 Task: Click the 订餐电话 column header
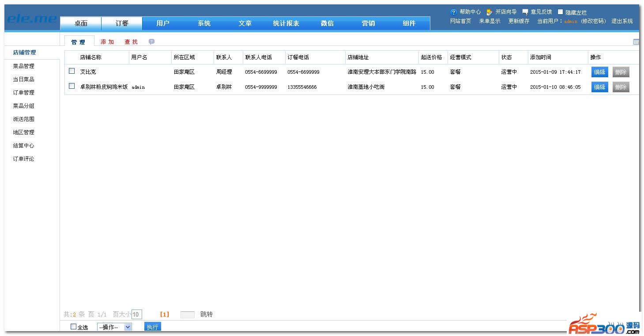coord(298,57)
